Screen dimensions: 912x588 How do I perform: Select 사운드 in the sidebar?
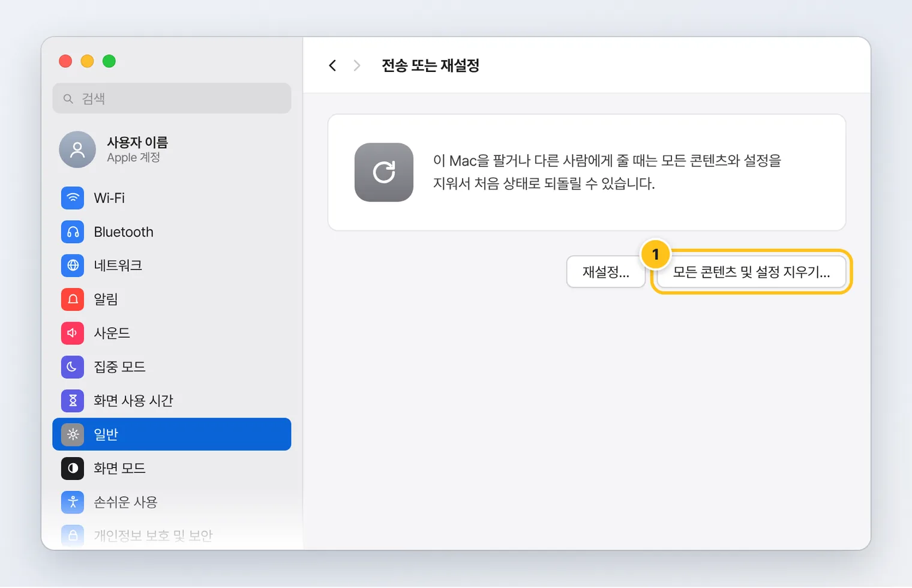point(172,333)
